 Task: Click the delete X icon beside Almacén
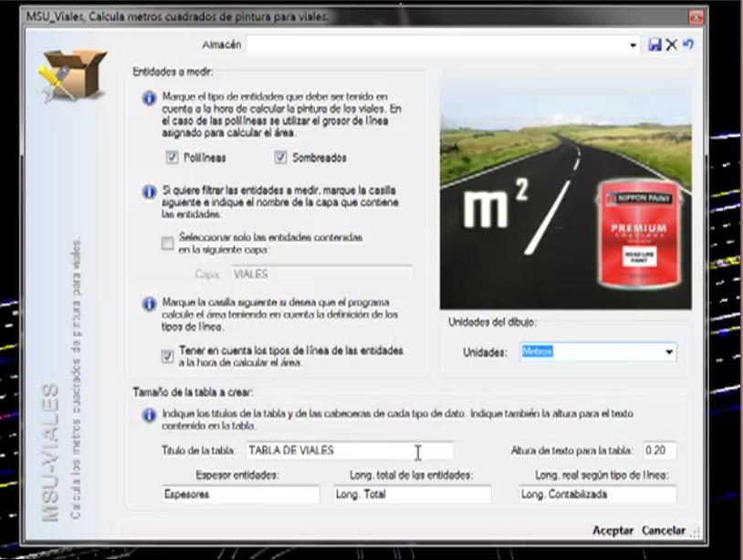click(x=672, y=45)
